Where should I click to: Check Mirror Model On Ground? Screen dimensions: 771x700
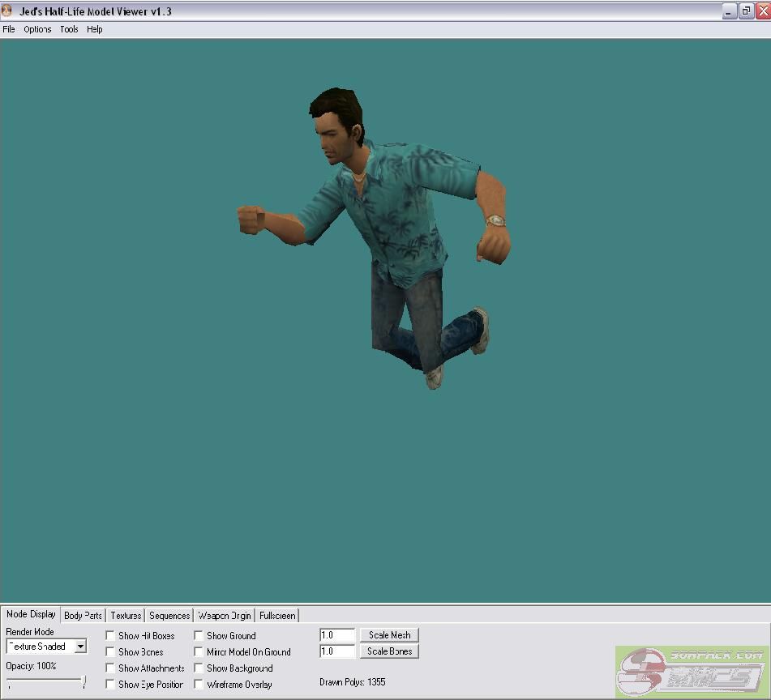pos(199,652)
